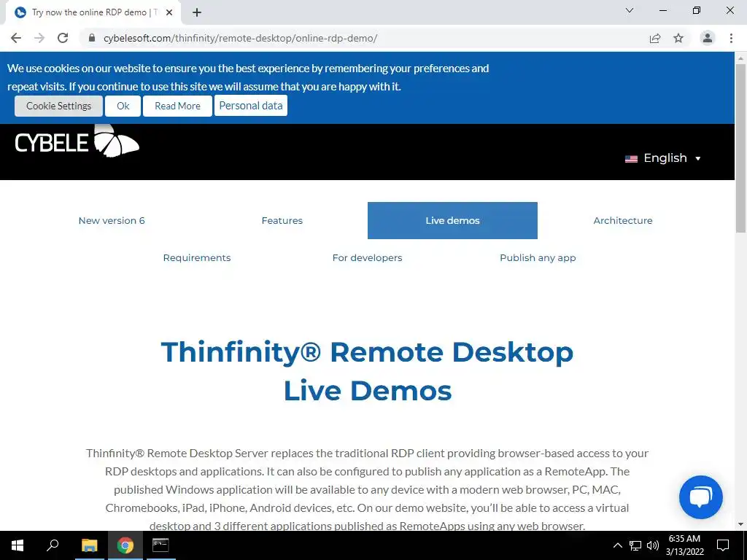Open the Windows Start menu
The image size is (747, 560).
pyautogui.click(x=18, y=545)
